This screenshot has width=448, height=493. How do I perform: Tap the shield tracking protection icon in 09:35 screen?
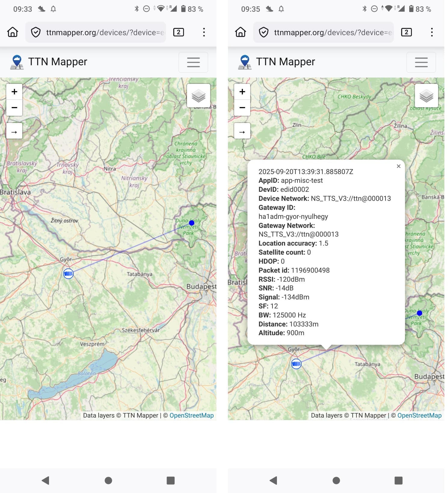(x=264, y=32)
